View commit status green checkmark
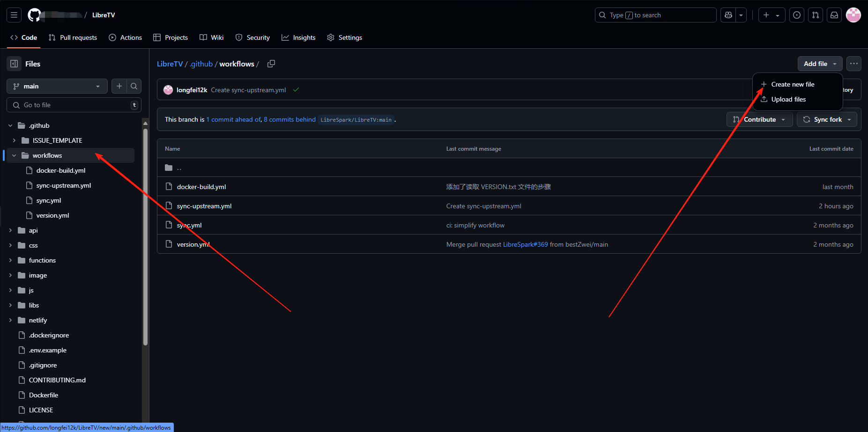Image resolution: width=868 pixels, height=432 pixels. (296, 90)
